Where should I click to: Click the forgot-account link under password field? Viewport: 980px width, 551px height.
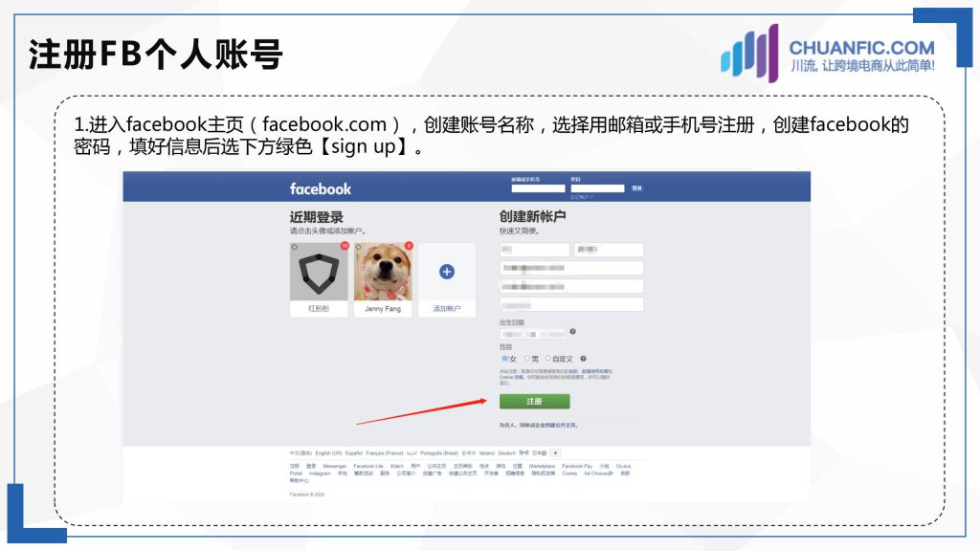click(581, 197)
